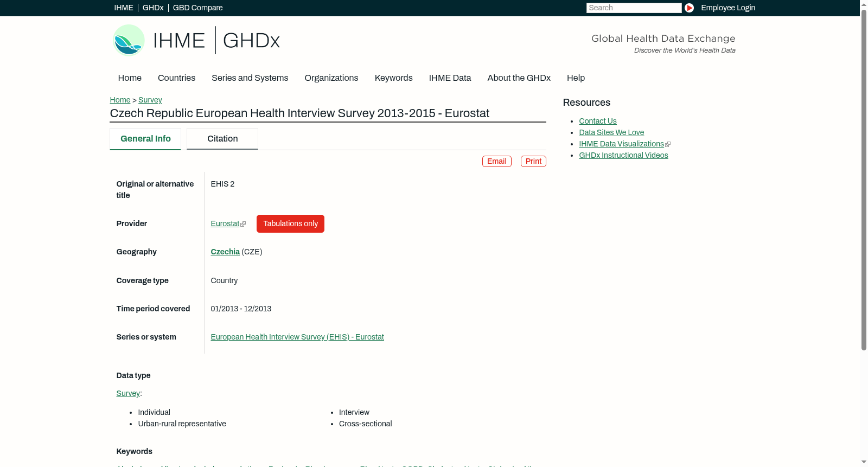Go to Home in main navigation

[x=130, y=78]
